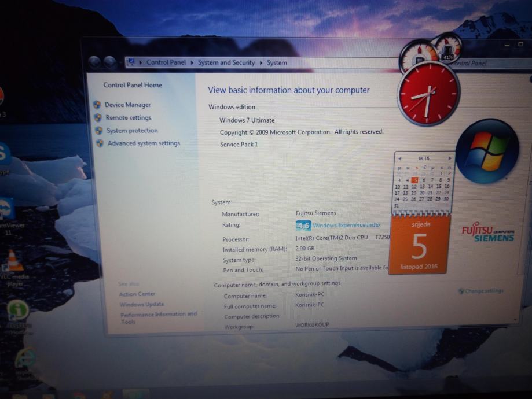Click the System protection shield icon
532x399 pixels.
click(x=99, y=131)
